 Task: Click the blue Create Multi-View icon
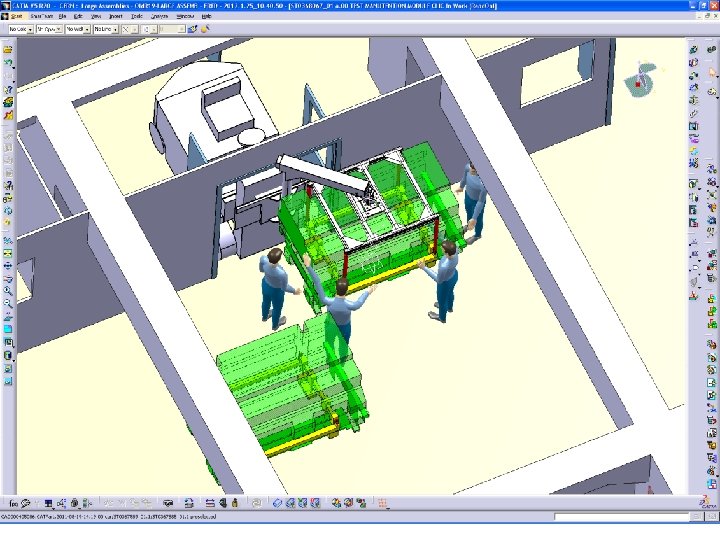8,329
